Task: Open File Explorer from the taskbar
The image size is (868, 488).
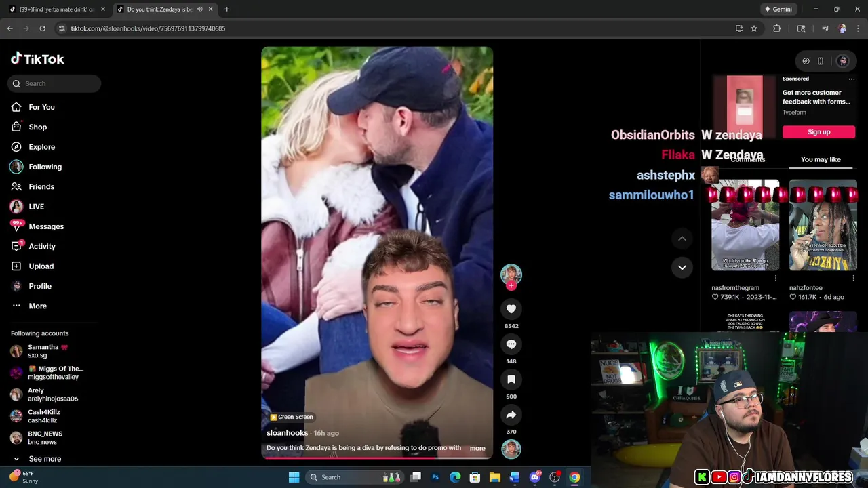Action: (x=494, y=477)
